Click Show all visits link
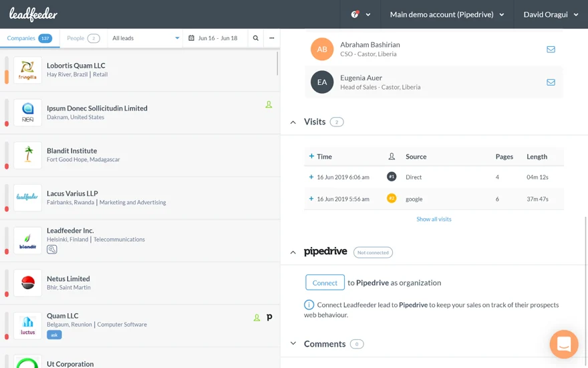Viewport: 588px width, 368px height. click(x=434, y=219)
